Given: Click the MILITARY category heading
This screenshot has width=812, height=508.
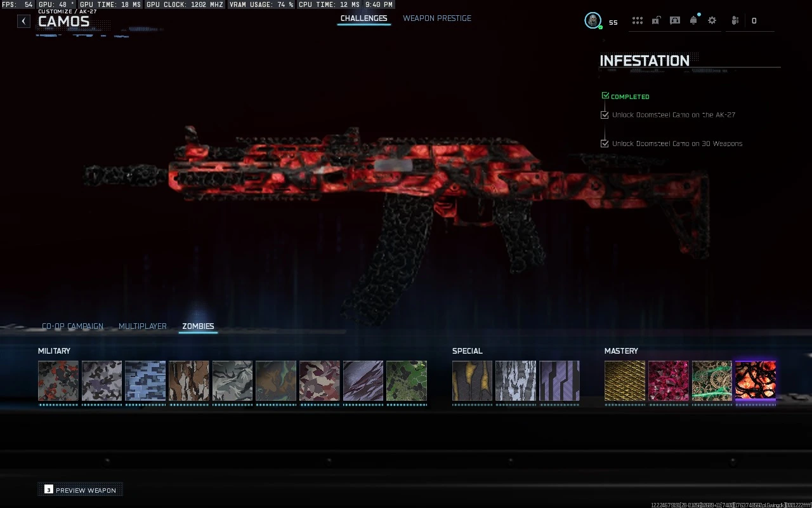Looking at the screenshot, I should pyautogui.click(x=54, y=351).
